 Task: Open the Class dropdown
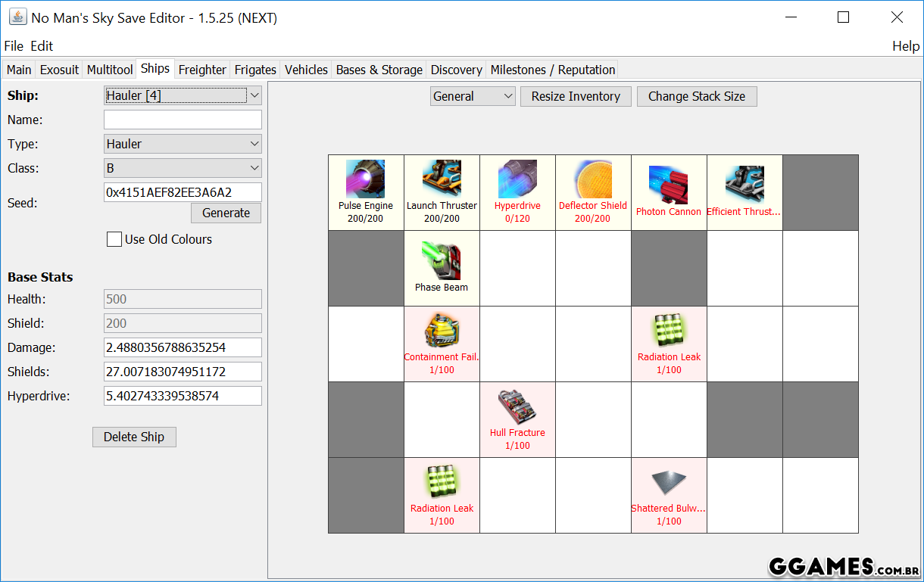pyautogui.click(x=182, y=168)
